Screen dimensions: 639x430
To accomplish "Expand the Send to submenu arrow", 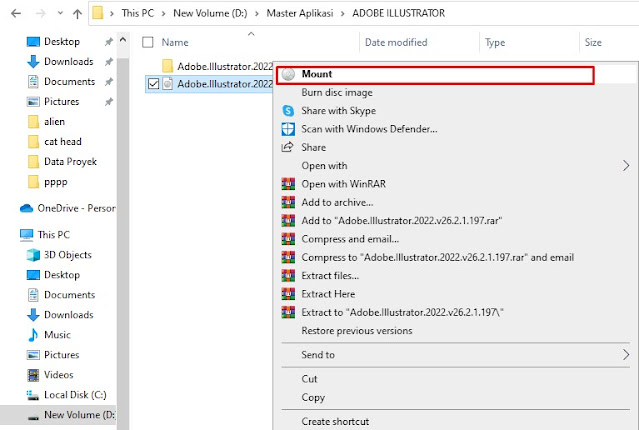I will pos(626,355).
